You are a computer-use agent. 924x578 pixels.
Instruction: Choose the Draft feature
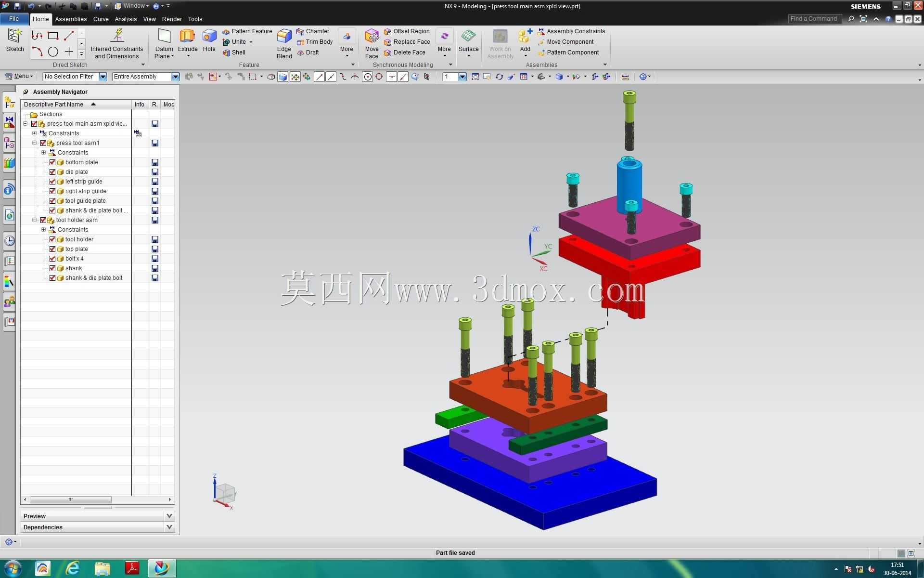coord(308,53)
